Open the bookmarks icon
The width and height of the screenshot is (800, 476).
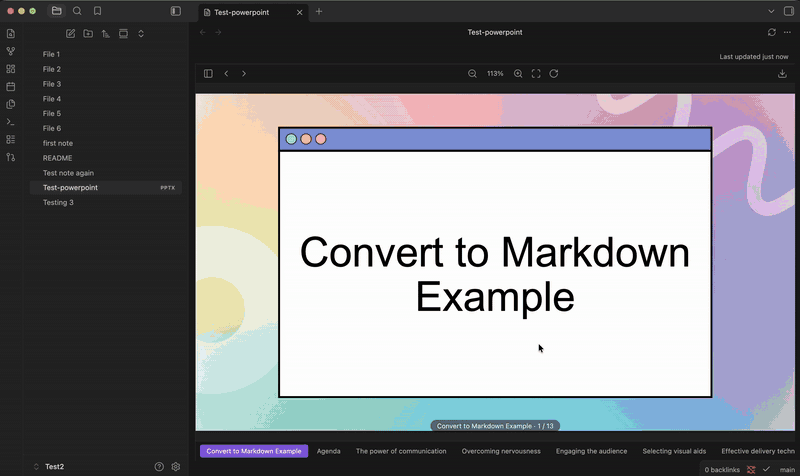(x=97, y=11)
